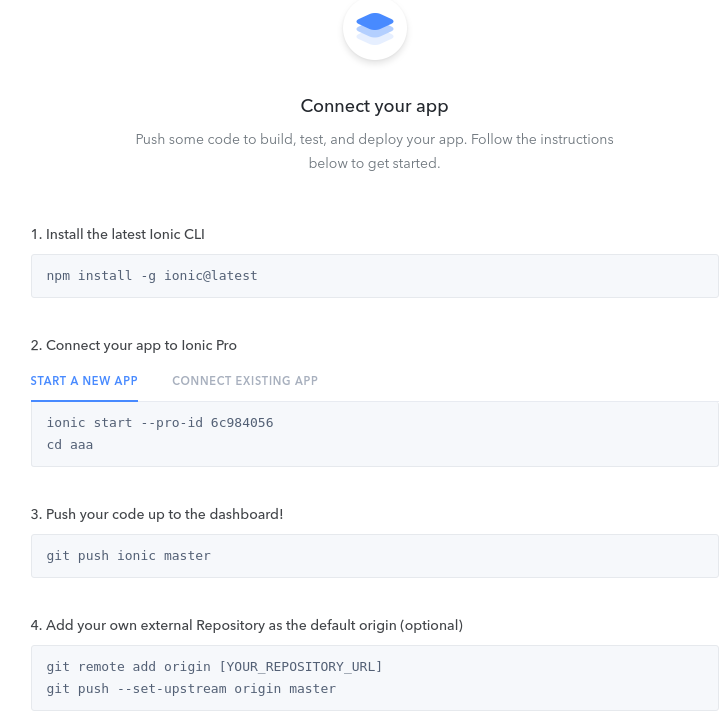Click the 'Connect your app to Ionic Pro' heading
This screenshot has width=727, height=726.
134,345
